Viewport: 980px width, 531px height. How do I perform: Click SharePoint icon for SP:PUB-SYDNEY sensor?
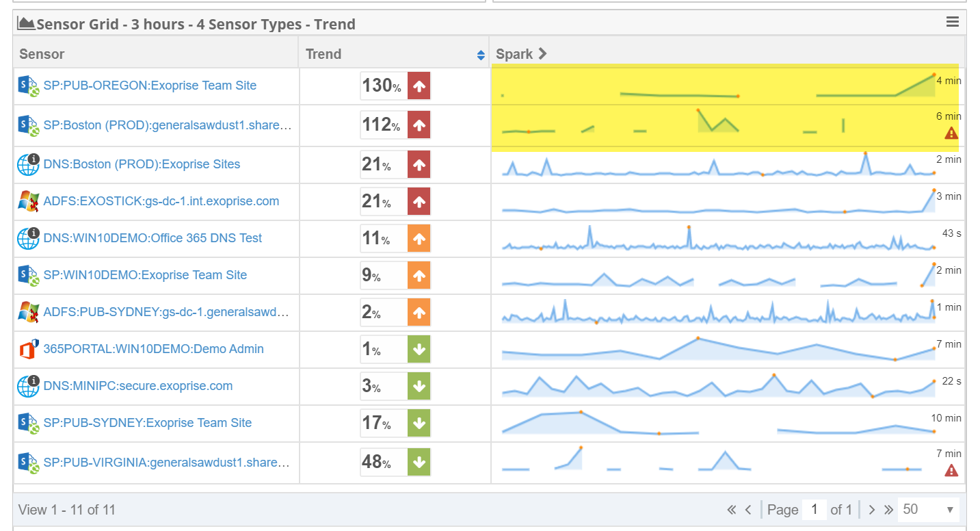click(28, 423)
